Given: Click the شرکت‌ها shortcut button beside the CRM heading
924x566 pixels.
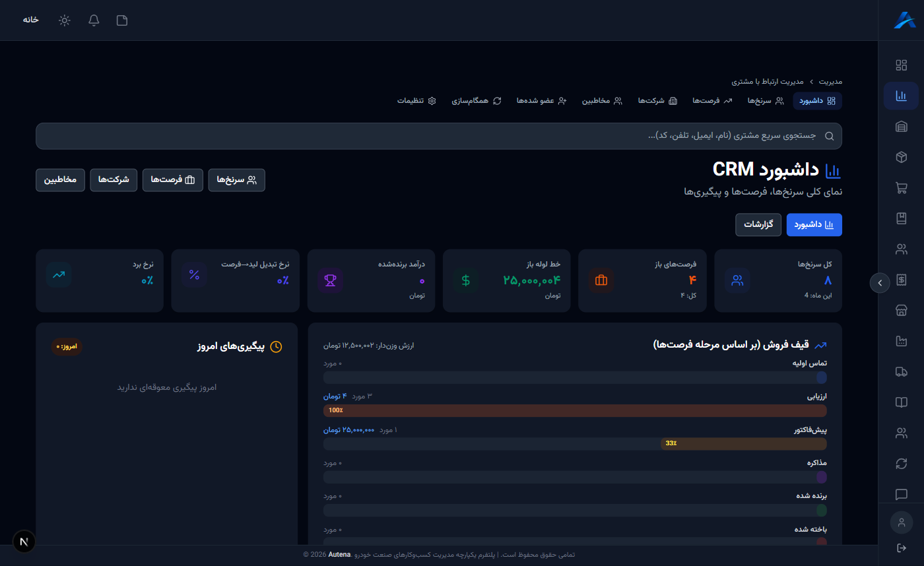Looking at the screenshot, I should (x=114, y=180).
